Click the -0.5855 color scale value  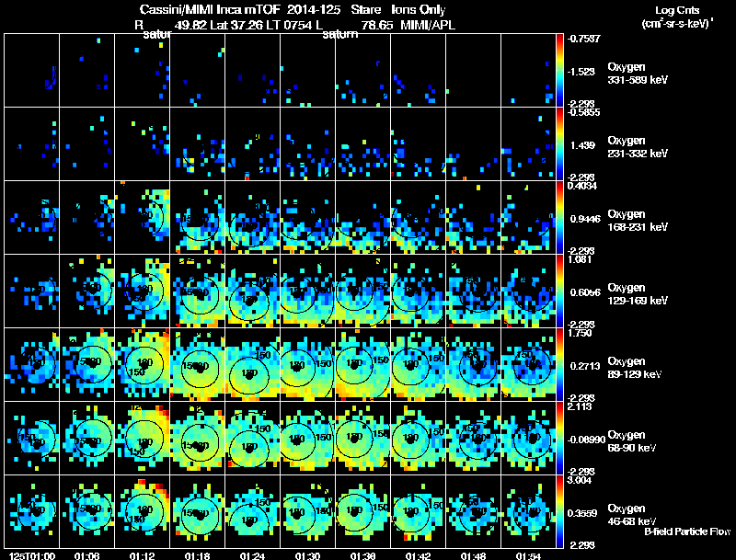pos(584,112)
